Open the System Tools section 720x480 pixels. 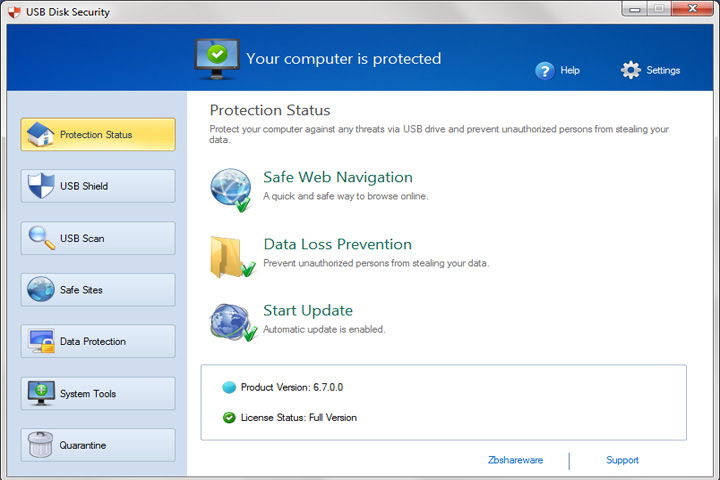coord(98,394)
